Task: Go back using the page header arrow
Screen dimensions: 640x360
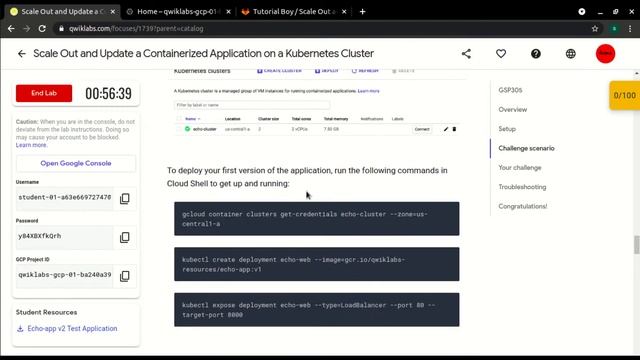Action: (x=22, y=53)
